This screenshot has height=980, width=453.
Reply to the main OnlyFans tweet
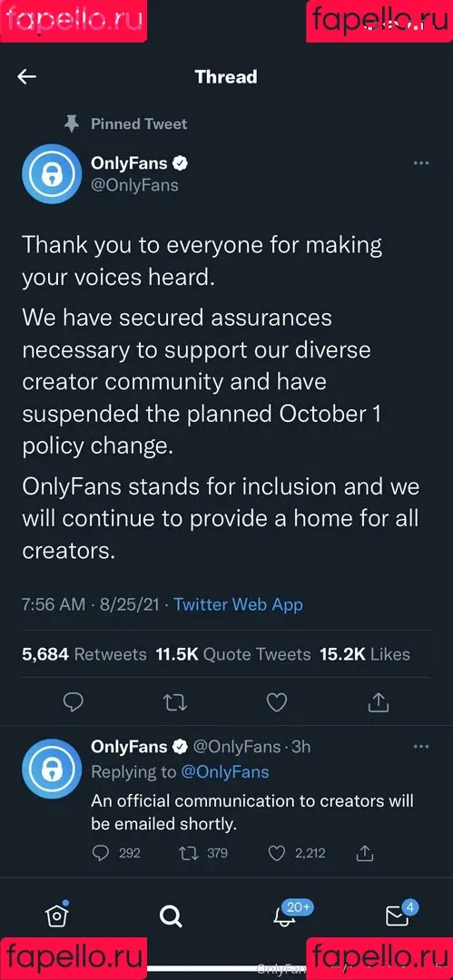tap(74, 702)
